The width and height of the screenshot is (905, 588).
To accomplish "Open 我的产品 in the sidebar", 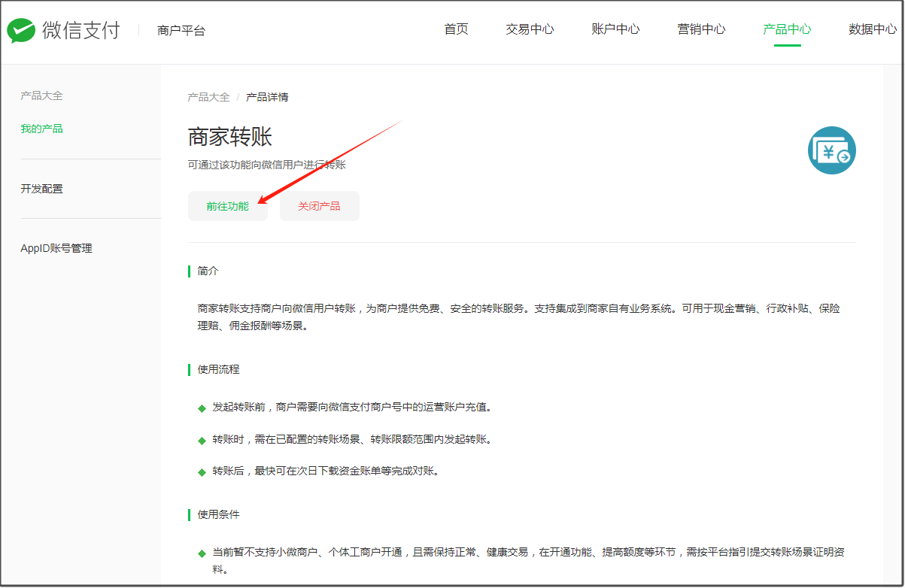I will coord(41,129).
